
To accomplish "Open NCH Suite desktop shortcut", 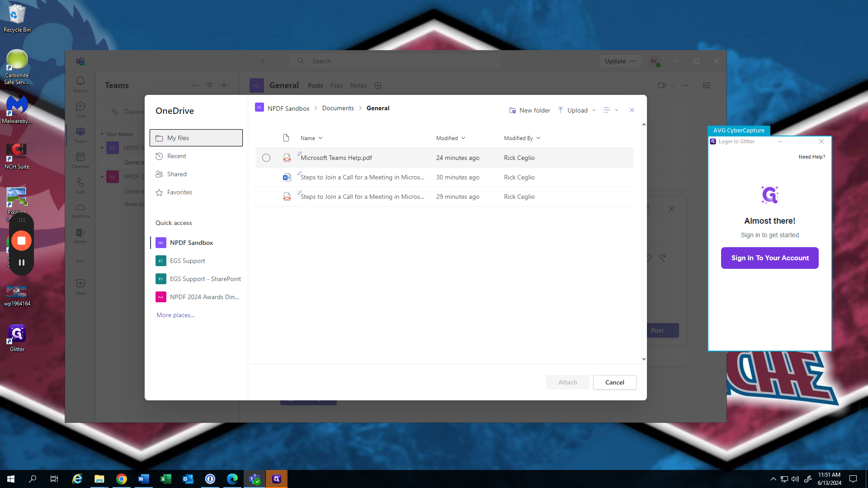I will (17, 156).
